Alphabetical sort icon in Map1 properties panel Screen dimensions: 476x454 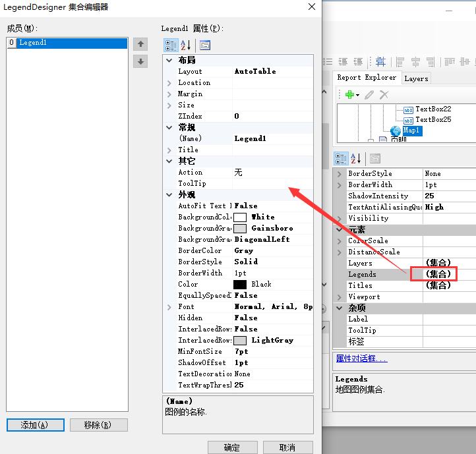355,158
